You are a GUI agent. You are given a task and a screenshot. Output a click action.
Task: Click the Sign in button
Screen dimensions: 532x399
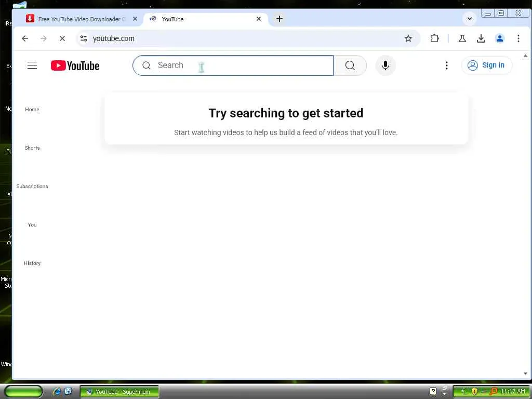pyautogui.click(x=486, y=65)
